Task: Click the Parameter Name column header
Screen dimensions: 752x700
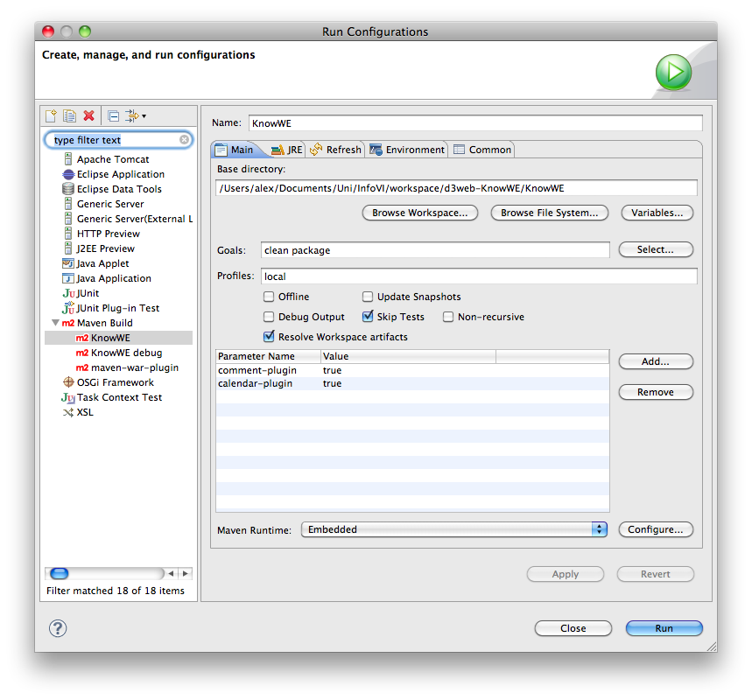Action: pyautogui.click(x=268, y=356)
